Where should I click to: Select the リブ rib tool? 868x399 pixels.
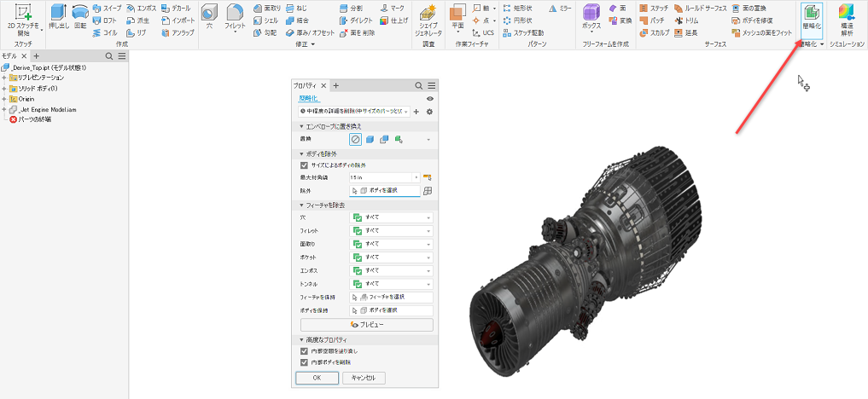pyautogui.click(x=137, y=32)
